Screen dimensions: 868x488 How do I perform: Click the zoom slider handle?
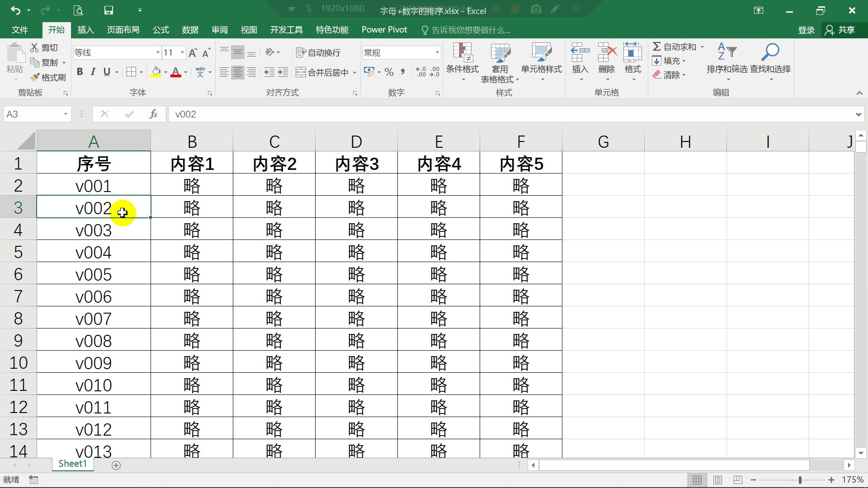pos(800,480)
